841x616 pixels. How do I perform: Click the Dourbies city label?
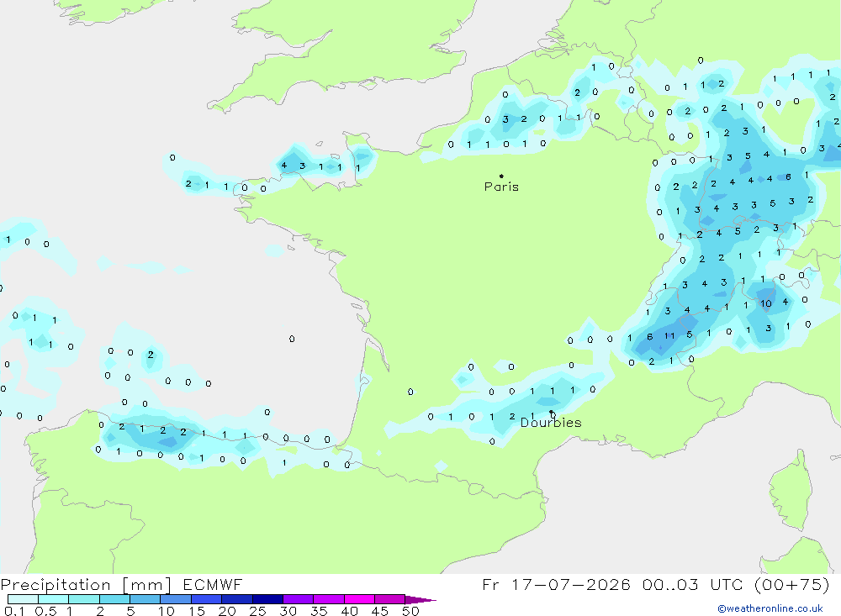coord(551,423)
